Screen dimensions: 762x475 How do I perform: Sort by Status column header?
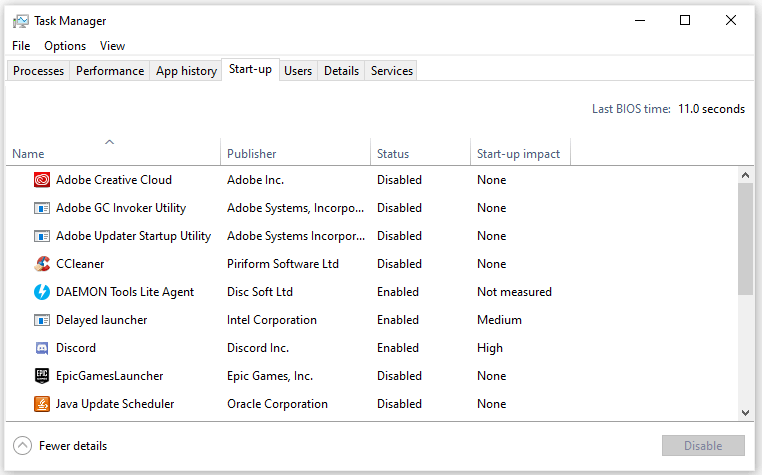point(393,154)
